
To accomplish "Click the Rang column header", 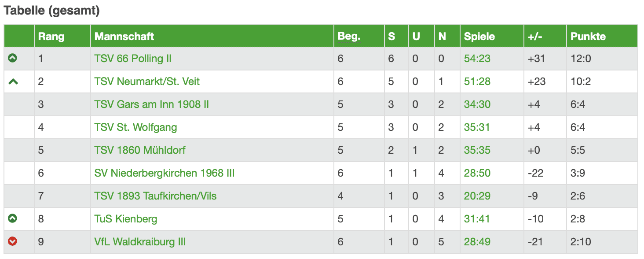I will pyautogui.click(x=51, y=36).
